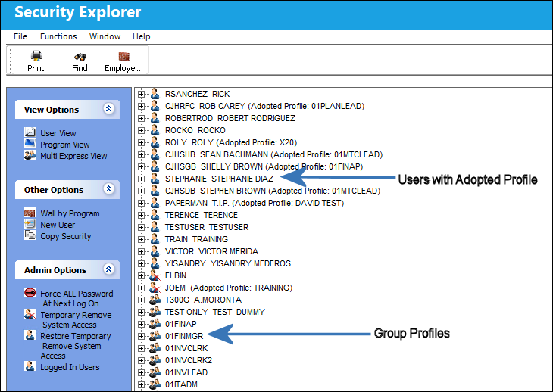Open the Functions menu
Viewport: 553px width, 392px height.
(x=58, y=36)
